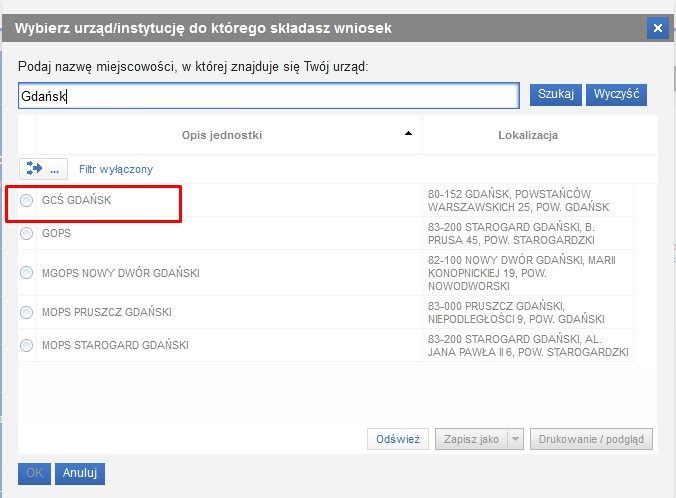Click the Filtr wyłączony link

(116, 169)
